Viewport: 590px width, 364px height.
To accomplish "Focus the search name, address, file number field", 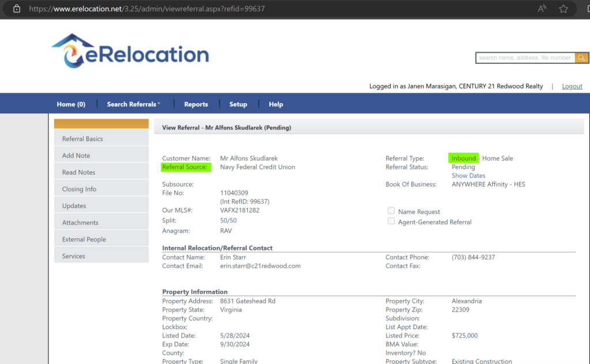I will (x=525, y=58).
